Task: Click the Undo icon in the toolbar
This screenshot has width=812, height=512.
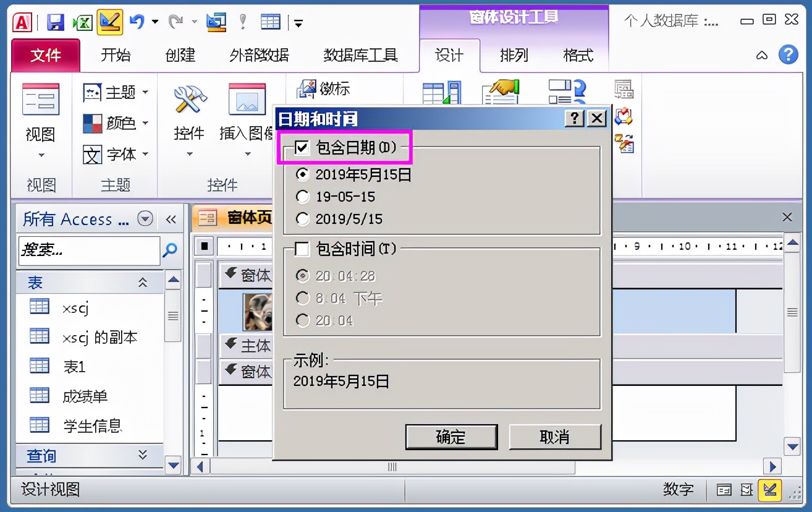Action: click(x=138, y=20)
